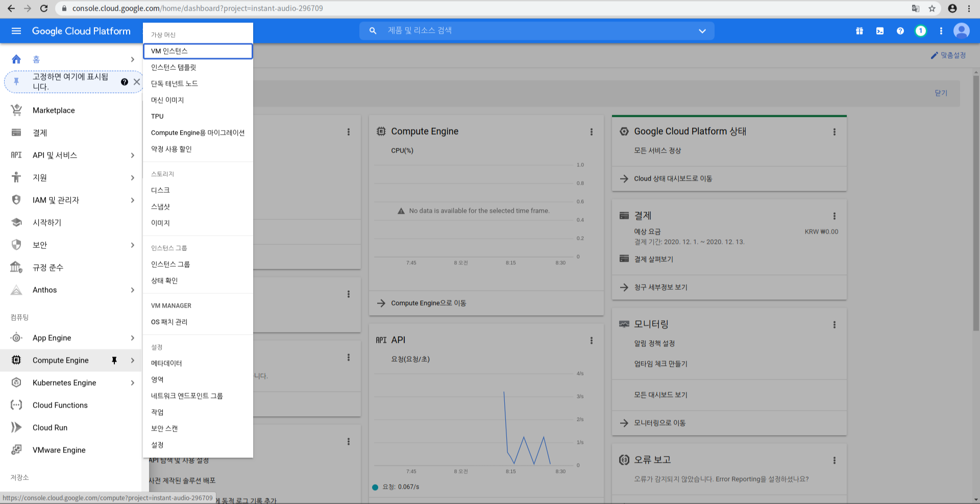Expand 보안 submenu chevron

point(133,245)
